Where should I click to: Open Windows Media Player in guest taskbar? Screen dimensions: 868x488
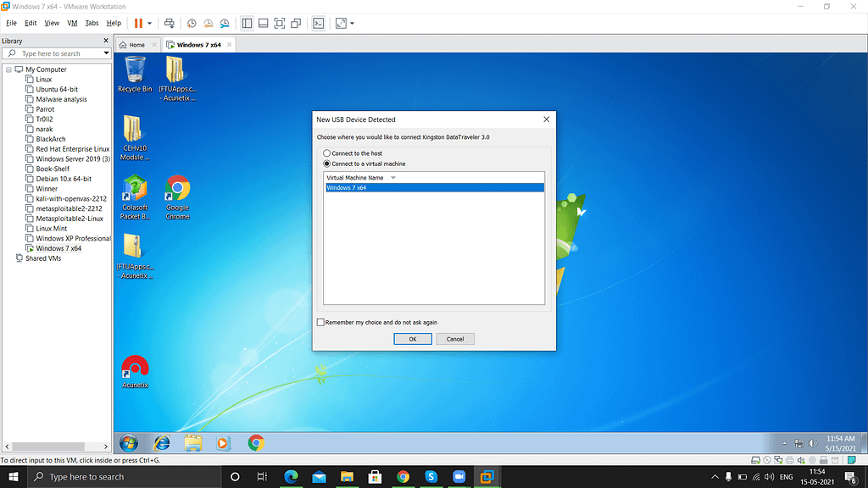(223, 443)
